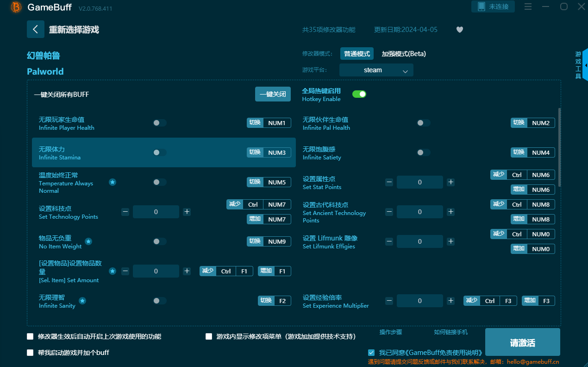
Task: Click the 请激活 activate button
Action: 523,342
